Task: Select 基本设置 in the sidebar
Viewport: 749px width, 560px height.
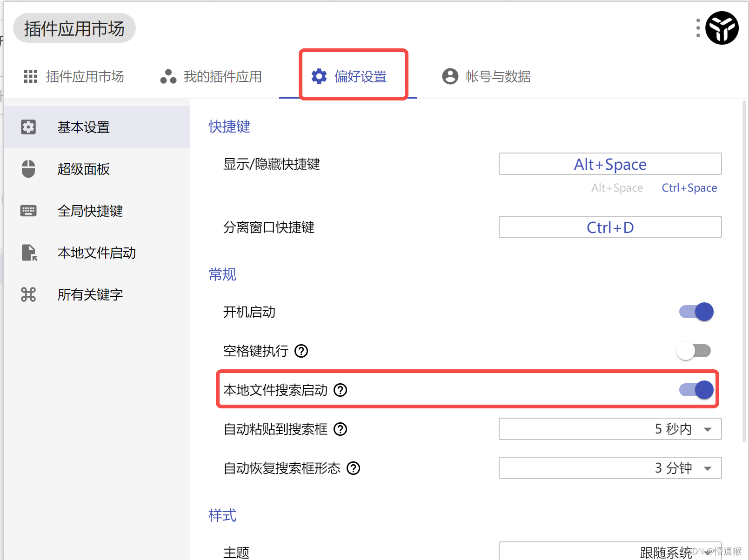Action: [97, 127]
